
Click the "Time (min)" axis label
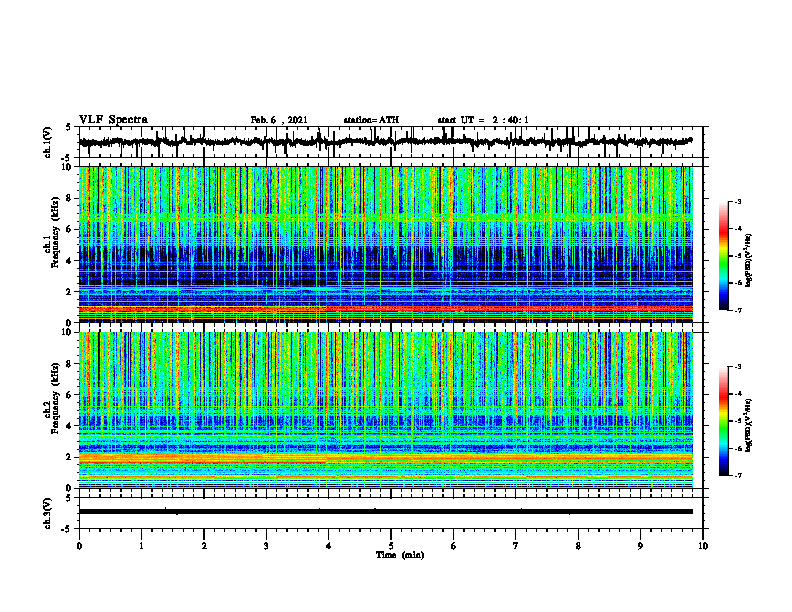[400, 555]
